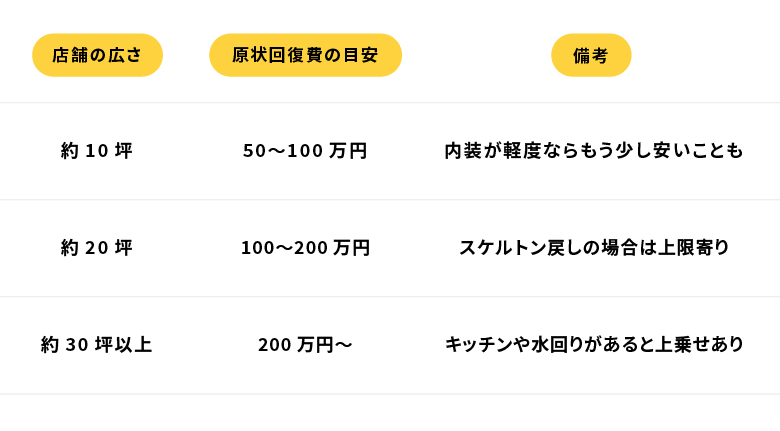Click the 約 10 坪 cell
The image size is (780, 431).
(x=97, y=151)
